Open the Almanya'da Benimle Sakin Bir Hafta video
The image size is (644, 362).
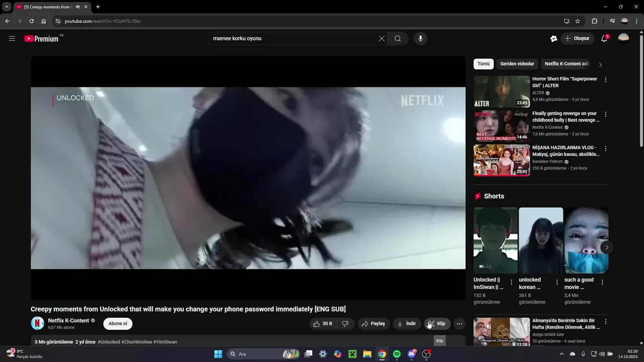coord(502,332)
